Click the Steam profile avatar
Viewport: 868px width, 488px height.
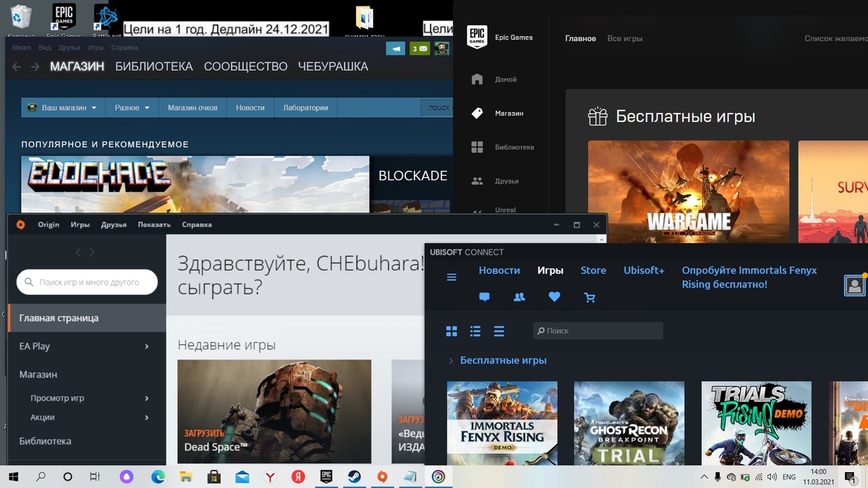click(441, 48)
